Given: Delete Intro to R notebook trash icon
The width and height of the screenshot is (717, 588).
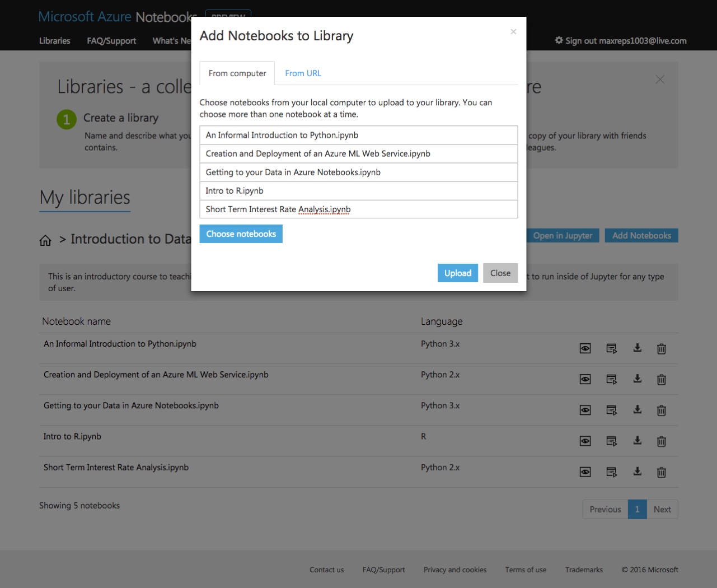Looking at the screenshot, I should [661, 441].
